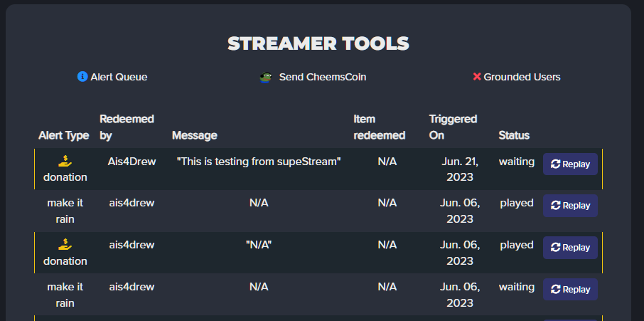Click the red X icon beside Grounded Users
The width and height of the screenshot is (644, 321).
(477, 76)
